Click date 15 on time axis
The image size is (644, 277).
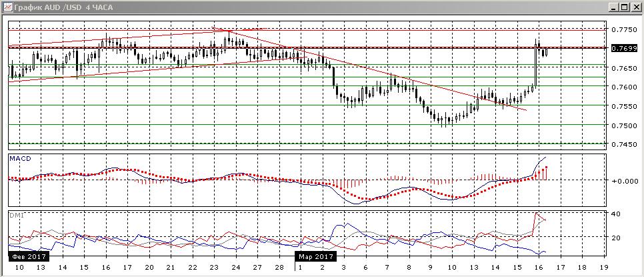click(x=84, y=267)
